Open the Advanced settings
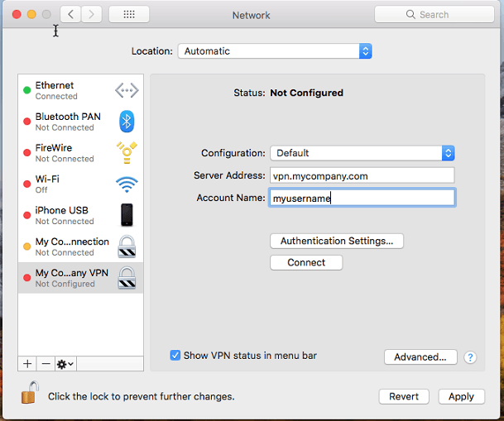 pyautogui.click(x=420, y=357)
